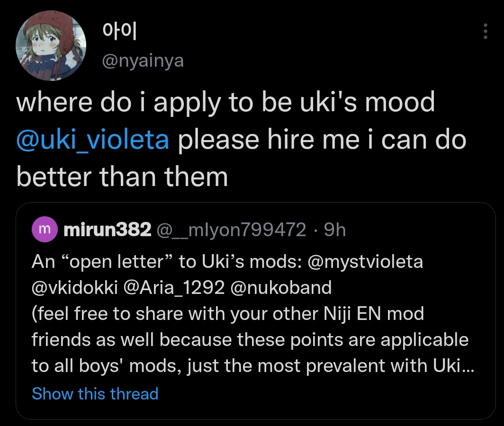The image size is (504, 426).
Task: Click the @mystvioleta mention
Action: click(x=365, y=262)
